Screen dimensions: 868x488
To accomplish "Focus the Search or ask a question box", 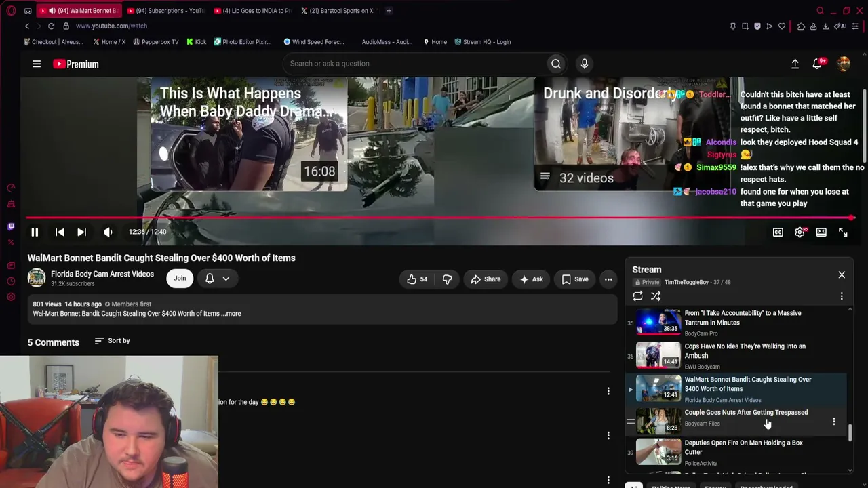I will (414, 64).
